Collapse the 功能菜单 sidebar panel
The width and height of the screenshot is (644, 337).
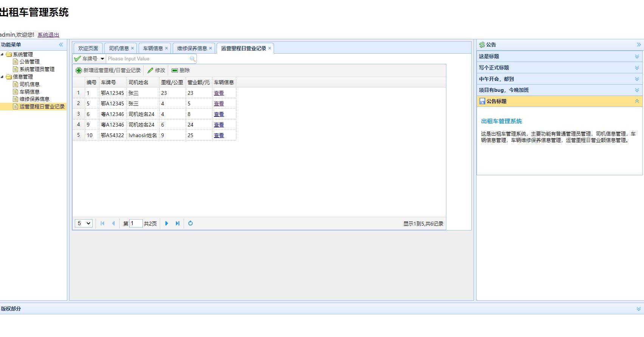pyautogui.click(x=61, y=45)
